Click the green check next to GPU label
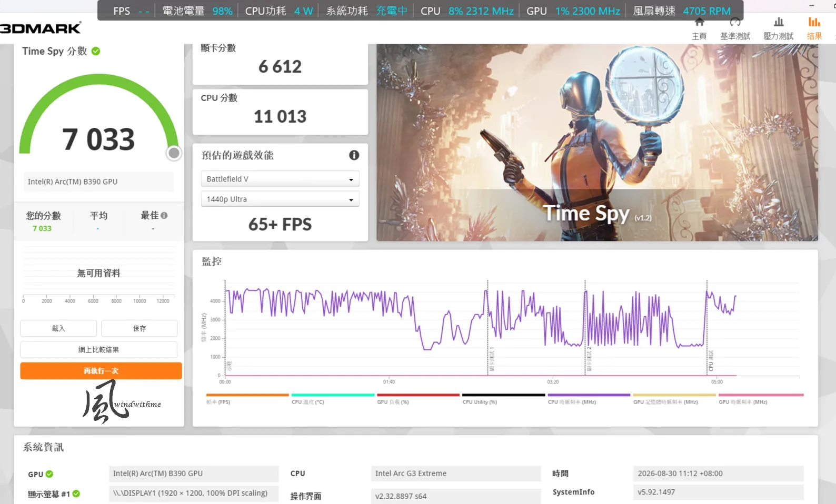The width and height of the screenshot is (836, 504). point(49,474)
